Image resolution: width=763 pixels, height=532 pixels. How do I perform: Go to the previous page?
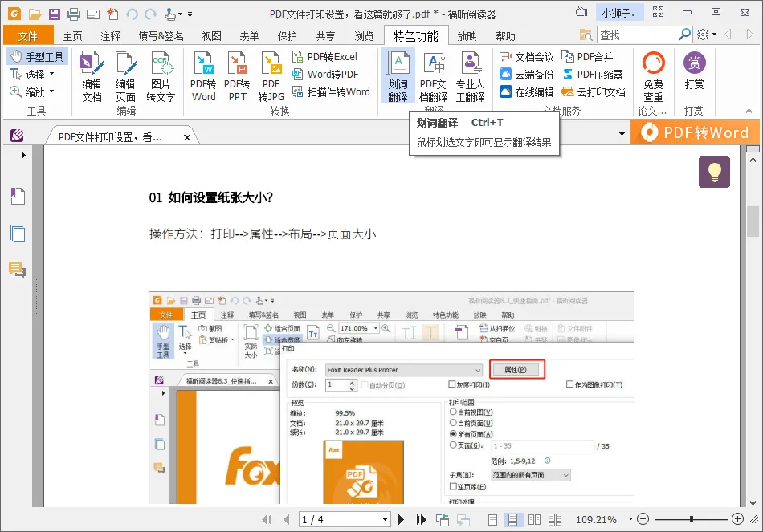point(287,520)
